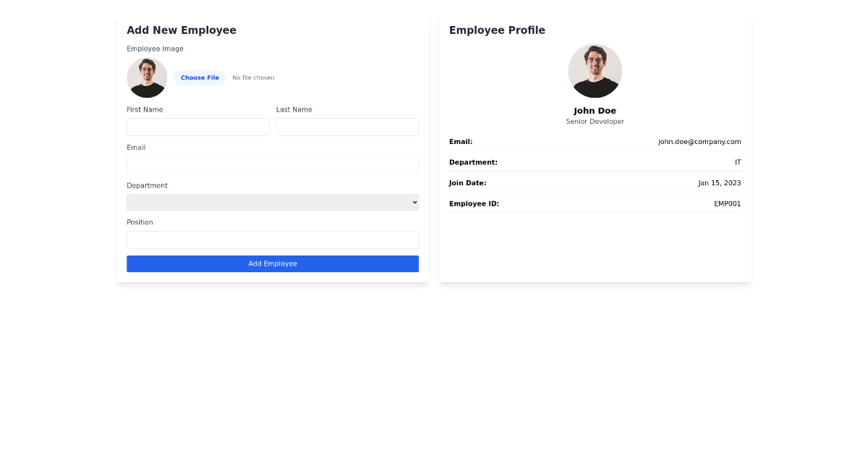Click John Doe's profile picture
This screenshot has width=868, height=456.
coord(595,70)
